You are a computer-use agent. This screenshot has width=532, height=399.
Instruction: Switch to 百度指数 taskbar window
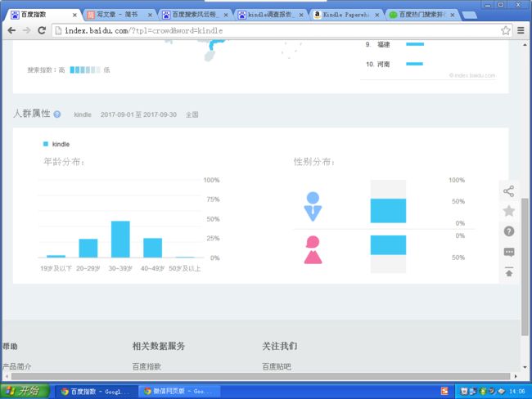(96, 392)
